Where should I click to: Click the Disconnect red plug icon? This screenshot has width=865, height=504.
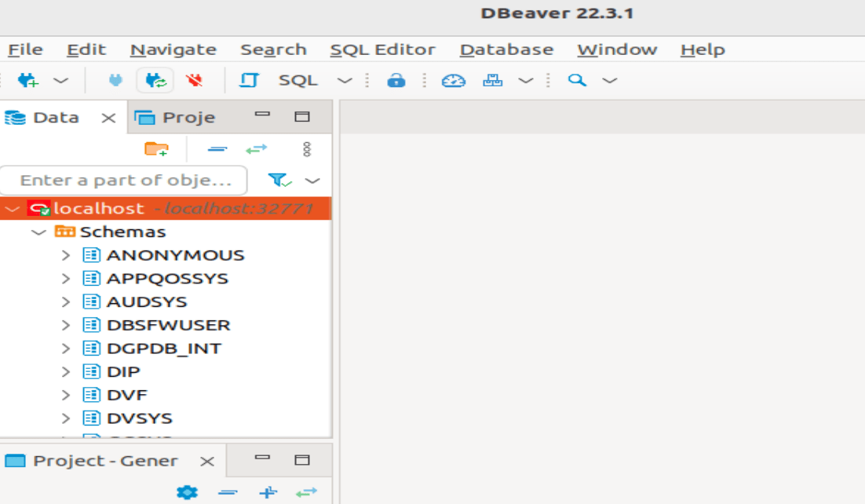(195, 79)
